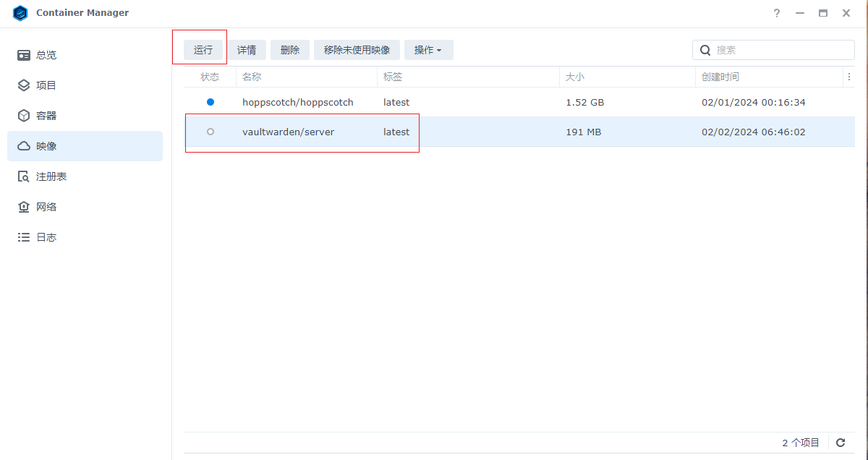Sort by 状态 column header
The height and width of the screenshot is (460, 868).
pos(210,77)
